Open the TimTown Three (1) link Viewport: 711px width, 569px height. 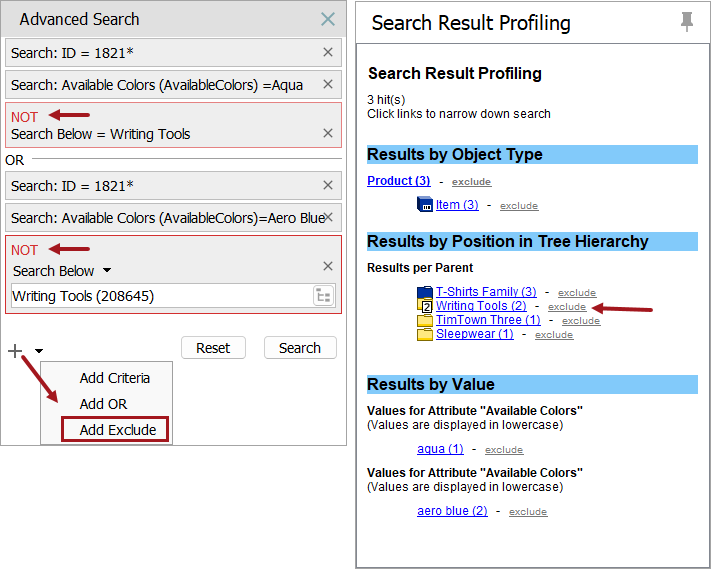[x=488, y=320]
